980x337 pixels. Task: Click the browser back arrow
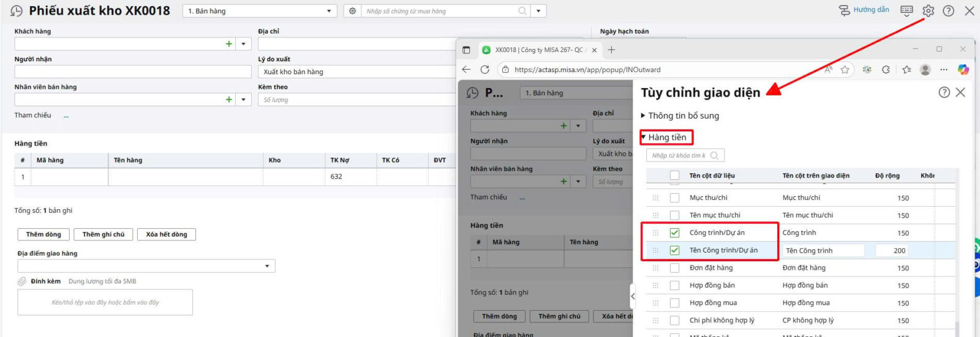click(467, 70)
